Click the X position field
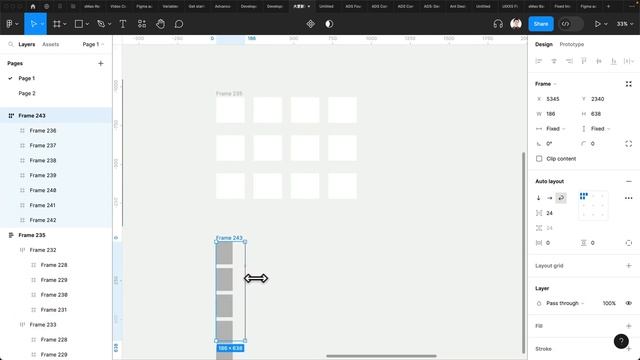 pos(554,99)
